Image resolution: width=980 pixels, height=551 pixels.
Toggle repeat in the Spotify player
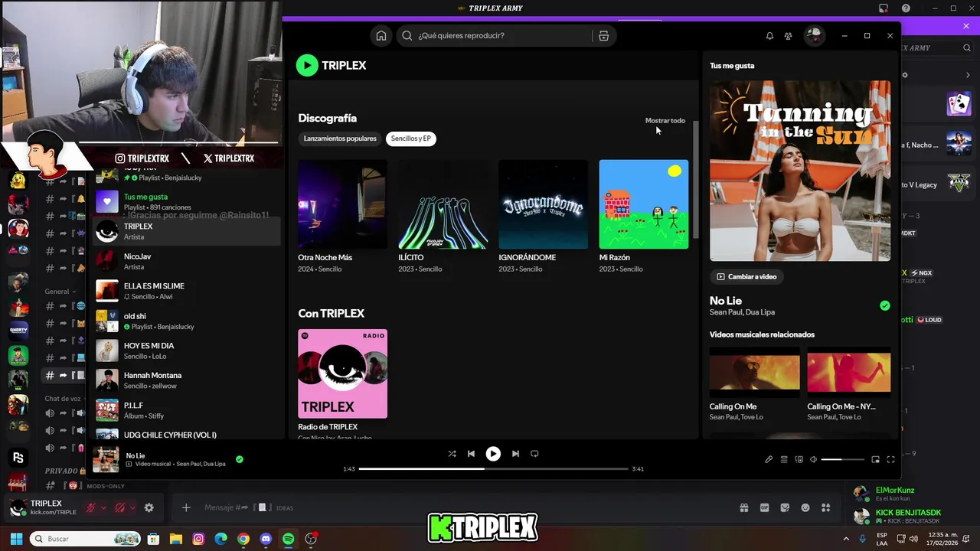coord(534,454)
